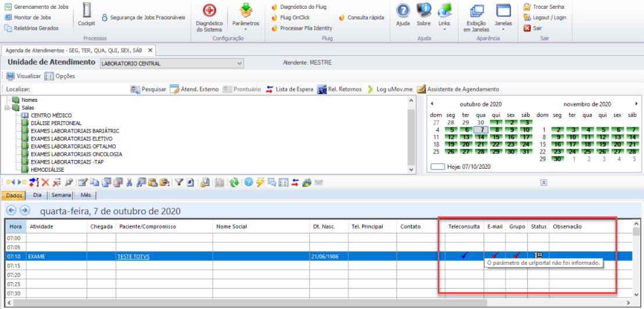Open Monitor de Jobs

28,17
